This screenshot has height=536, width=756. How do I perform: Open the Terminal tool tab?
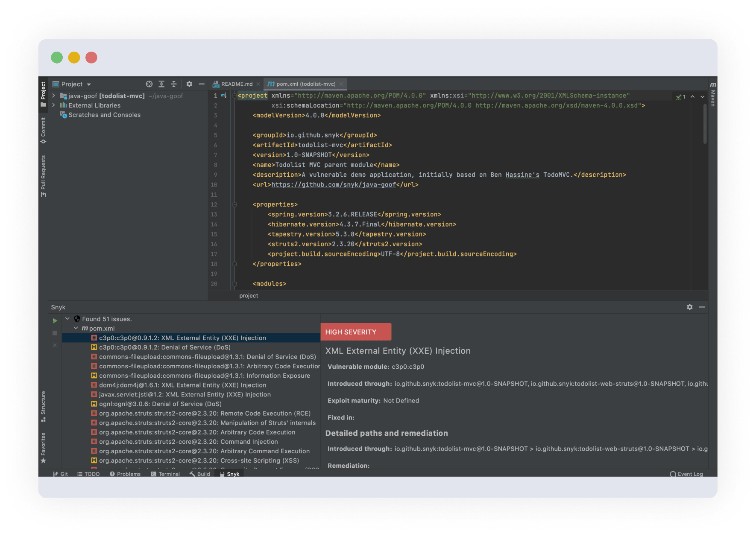coord(165,474)
